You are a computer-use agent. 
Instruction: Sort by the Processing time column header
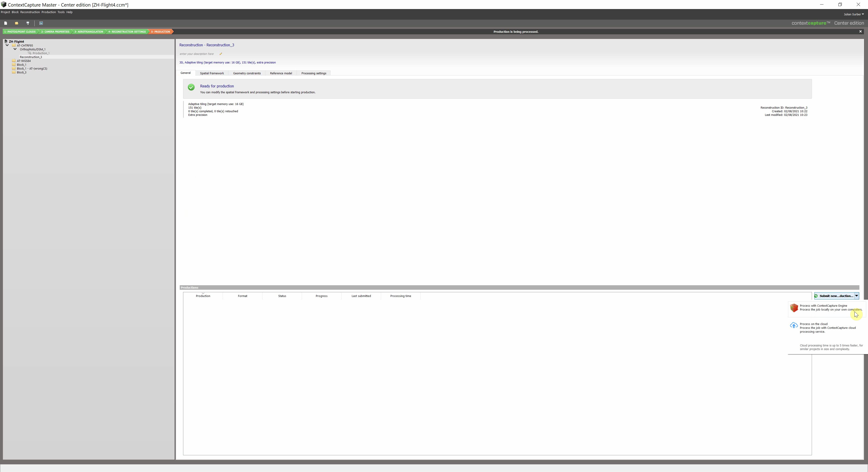click(401, 296)
